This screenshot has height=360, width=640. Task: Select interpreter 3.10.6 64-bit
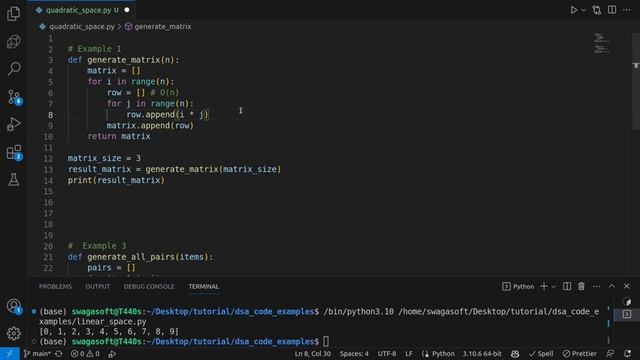tap(482, 353)
